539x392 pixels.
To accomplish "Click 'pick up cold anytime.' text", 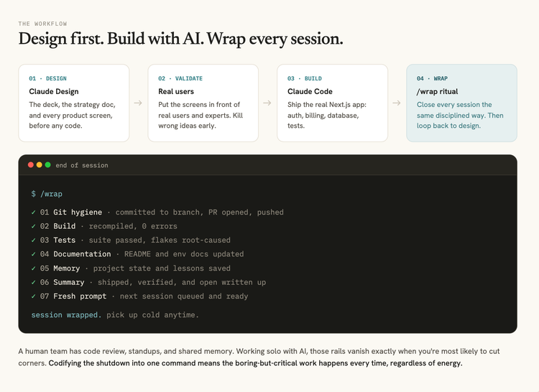I will coord(152,314).
